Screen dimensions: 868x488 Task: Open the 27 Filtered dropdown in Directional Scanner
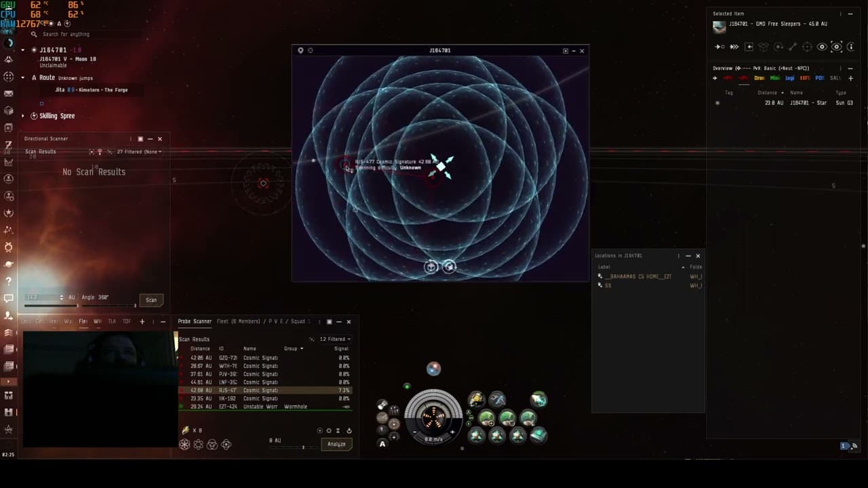[x=139, y=152]
